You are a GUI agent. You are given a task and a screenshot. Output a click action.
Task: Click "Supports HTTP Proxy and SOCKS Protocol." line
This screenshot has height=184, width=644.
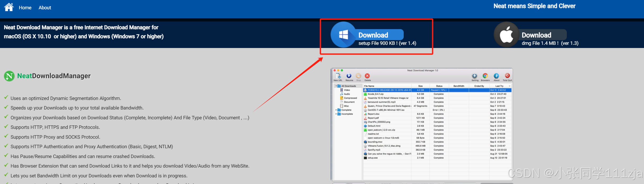[x=55, y=137]
